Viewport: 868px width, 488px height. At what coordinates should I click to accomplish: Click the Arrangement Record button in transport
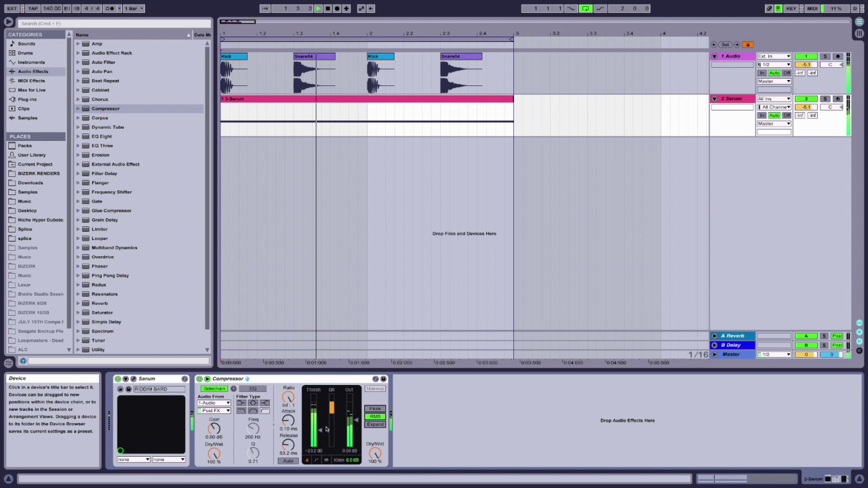tap(337, 8)
